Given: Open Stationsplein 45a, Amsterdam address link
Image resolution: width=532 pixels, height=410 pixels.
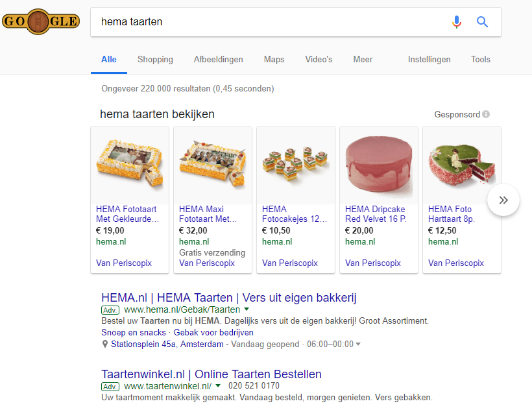Looking at the screenshot, I should click(x=167, y=344).
